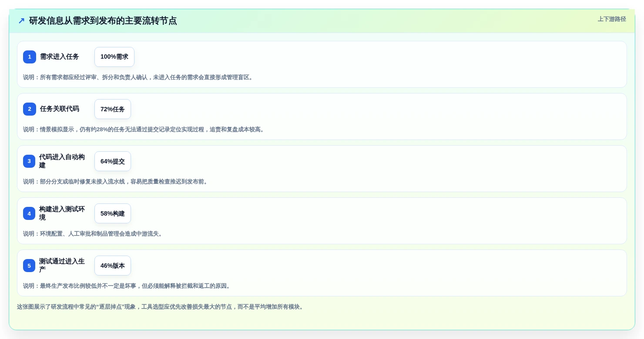Screen dimensions: 644x339
Task: Click the 72%任务 badge
Action: coord(113,109)
